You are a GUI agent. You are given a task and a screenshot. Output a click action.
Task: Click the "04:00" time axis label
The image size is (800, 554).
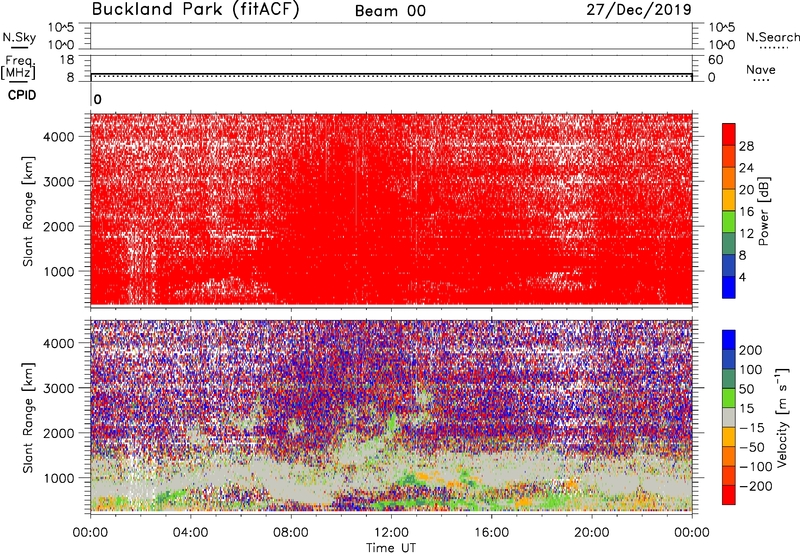point(190,533)
